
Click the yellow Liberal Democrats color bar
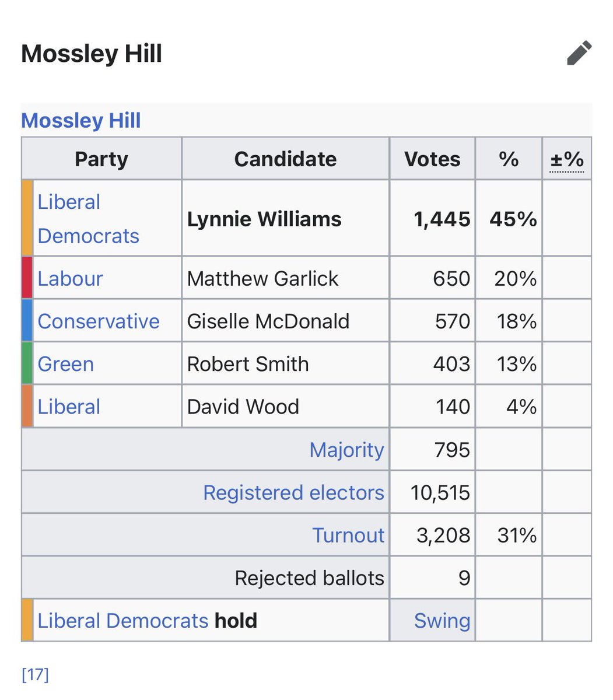click(27, 218)
